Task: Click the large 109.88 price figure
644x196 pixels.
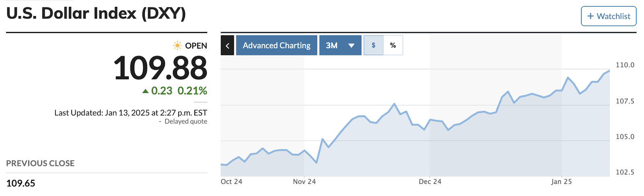Action: tap(160, 68)
